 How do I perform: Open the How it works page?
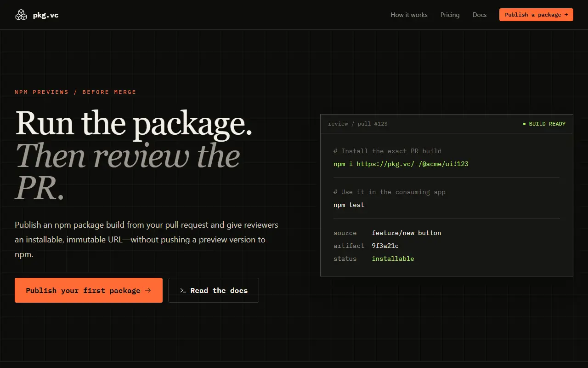point(409,15)
